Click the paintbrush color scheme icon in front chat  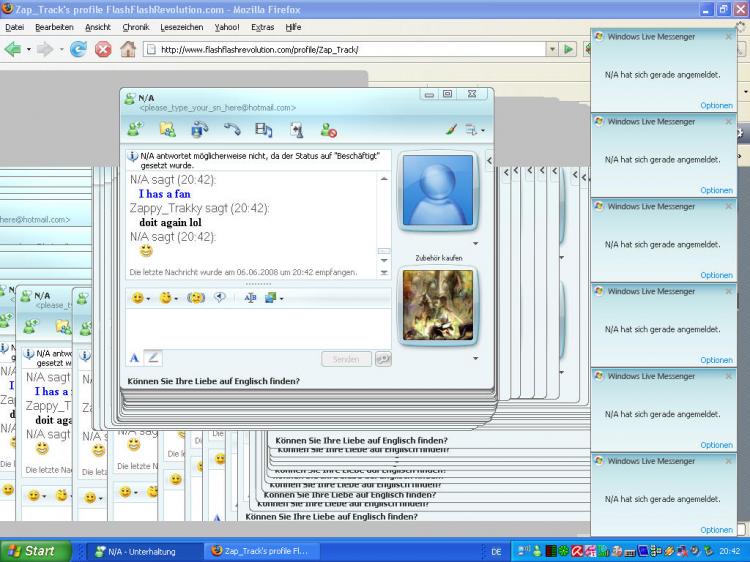[x=451, y=129]
